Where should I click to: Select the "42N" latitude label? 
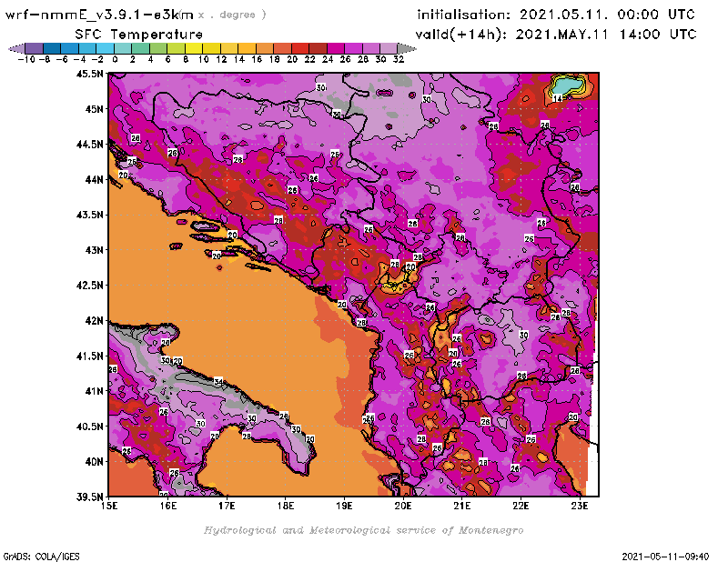[x=94, y=321]
